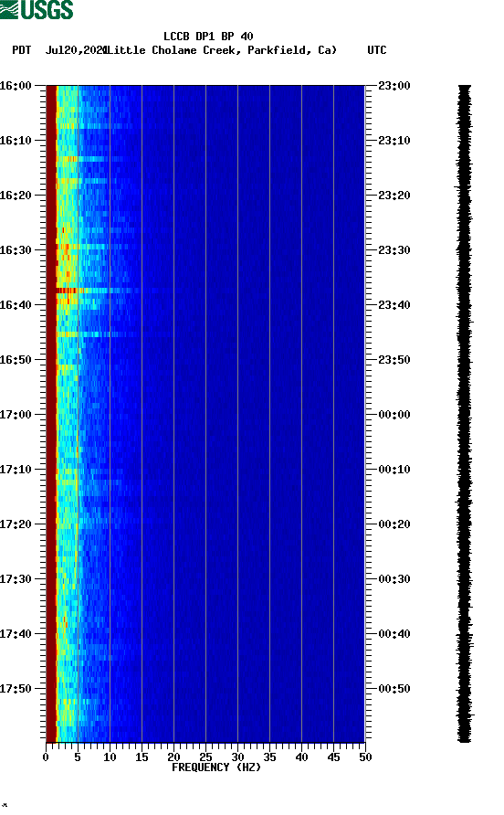Click the 30 Hz frequency axis label
Image resolution: width=504 pixels, height=815 pixels.
click(238, 757)
